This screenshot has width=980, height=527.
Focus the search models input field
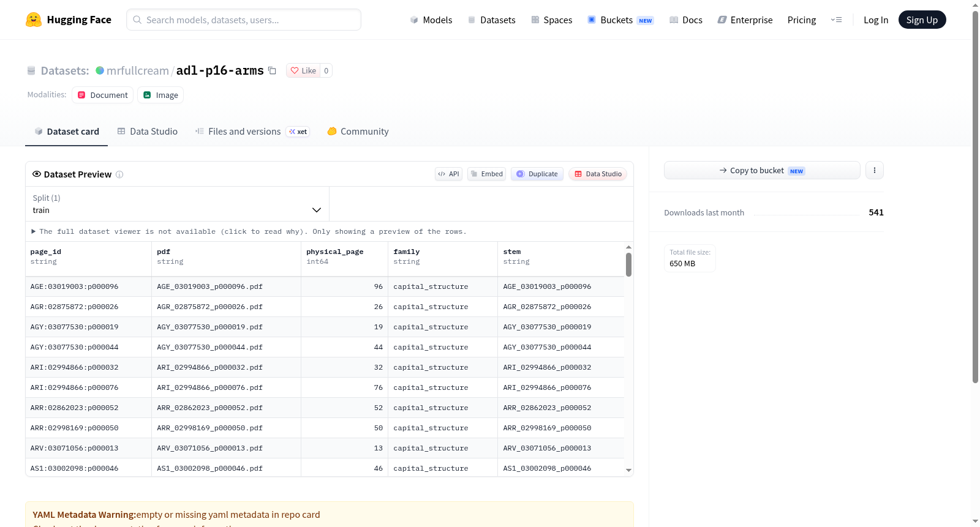click(x=244, y=20)
